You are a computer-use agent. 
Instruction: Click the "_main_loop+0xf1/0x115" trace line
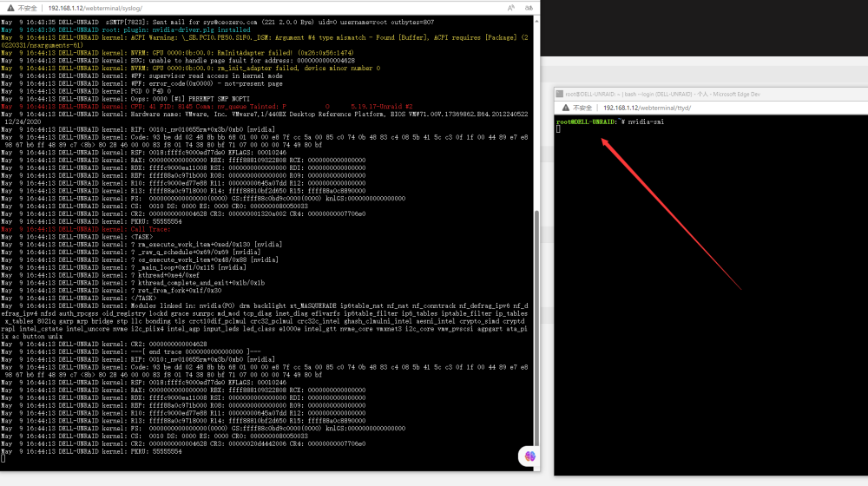coord(123,267)
